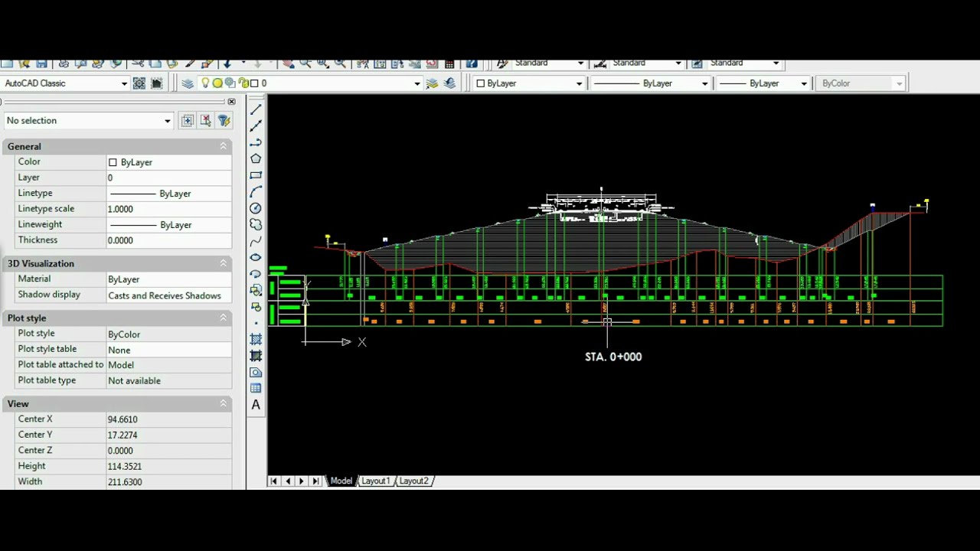
Task: Select the Revision Cloud tool
Action: [256, 224]
